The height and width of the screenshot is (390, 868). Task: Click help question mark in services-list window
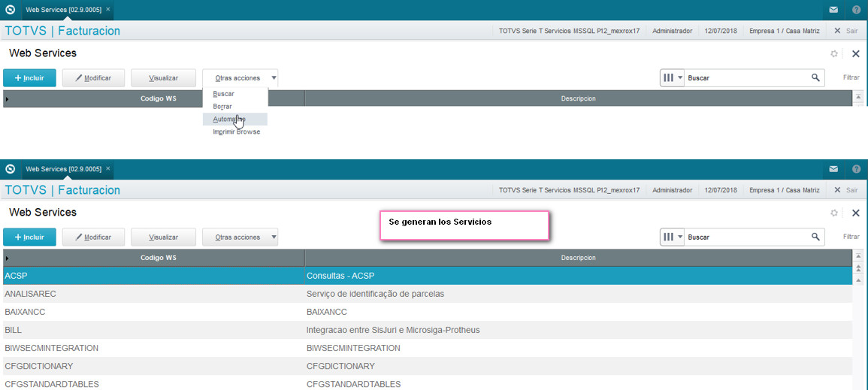pyautogui.click(x=857, y=169)
